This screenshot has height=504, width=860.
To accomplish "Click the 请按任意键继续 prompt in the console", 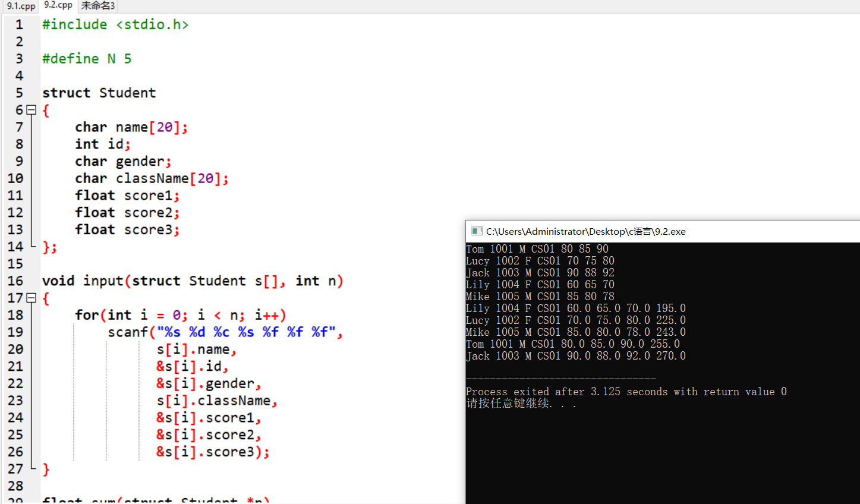I will pyautogui.click(x=521, y=404).
